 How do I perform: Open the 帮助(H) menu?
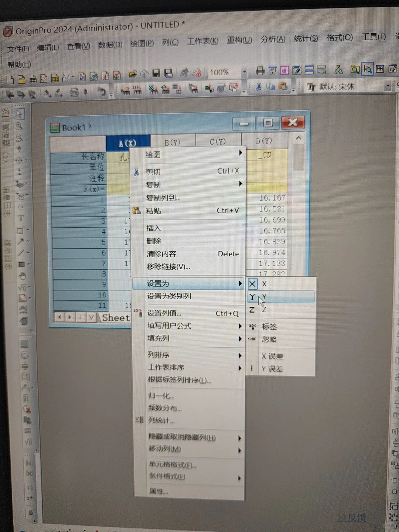tap(19, 65)
